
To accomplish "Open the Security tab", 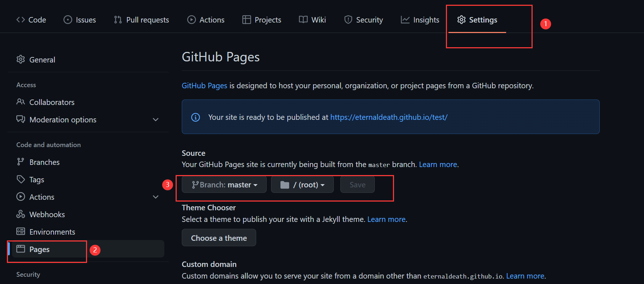I will 364,20.
